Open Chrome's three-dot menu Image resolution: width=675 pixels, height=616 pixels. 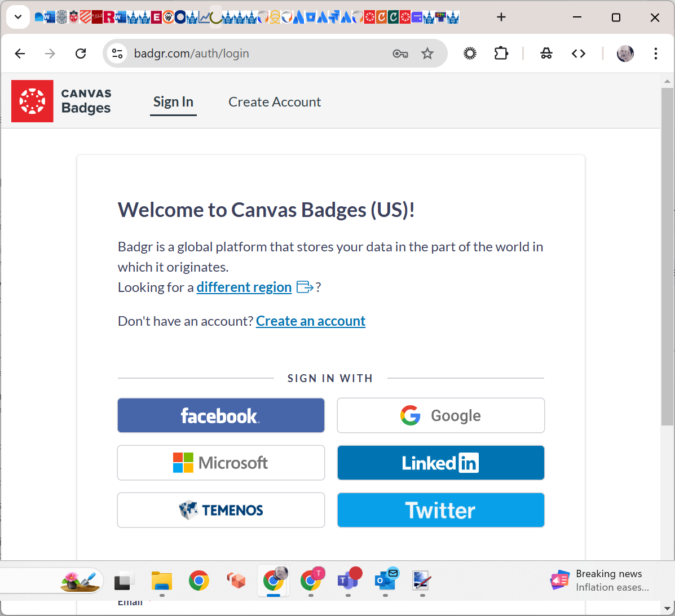[x=655, y=54]
